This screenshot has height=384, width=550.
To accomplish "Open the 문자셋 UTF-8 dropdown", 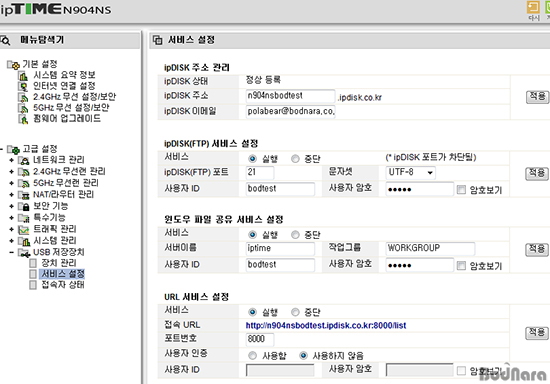I will pos(410,173).
